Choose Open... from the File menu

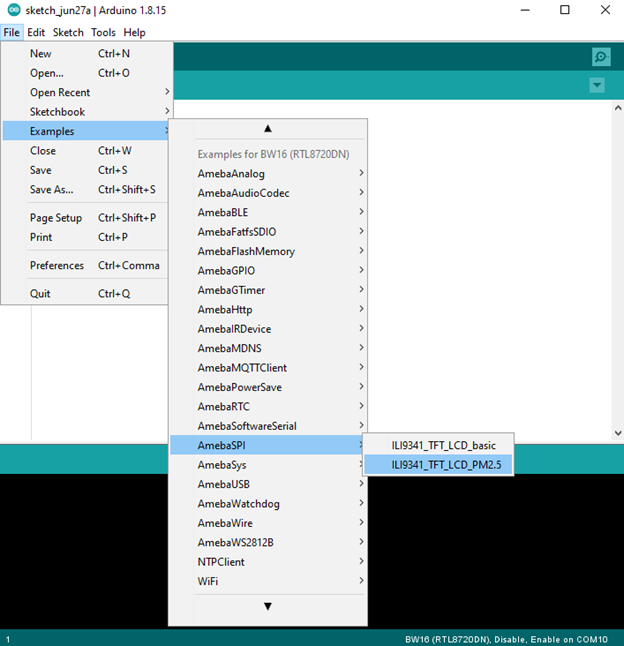click(x=87, y=73)
